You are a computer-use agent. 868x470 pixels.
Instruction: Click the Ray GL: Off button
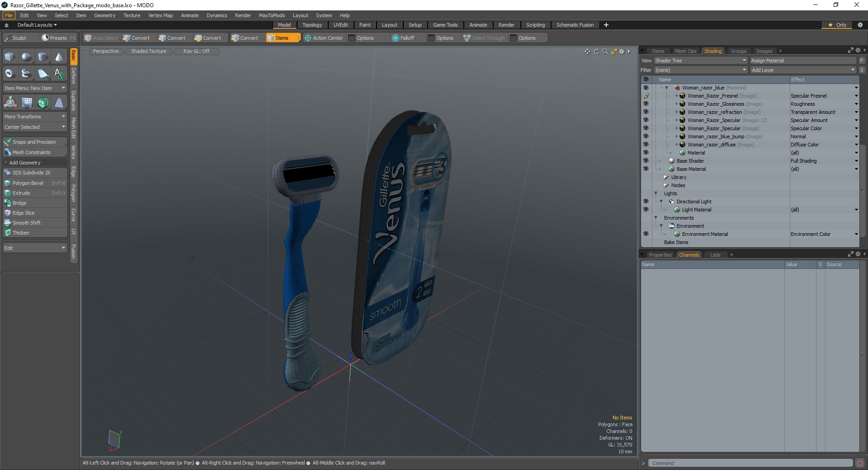point(197,52)
